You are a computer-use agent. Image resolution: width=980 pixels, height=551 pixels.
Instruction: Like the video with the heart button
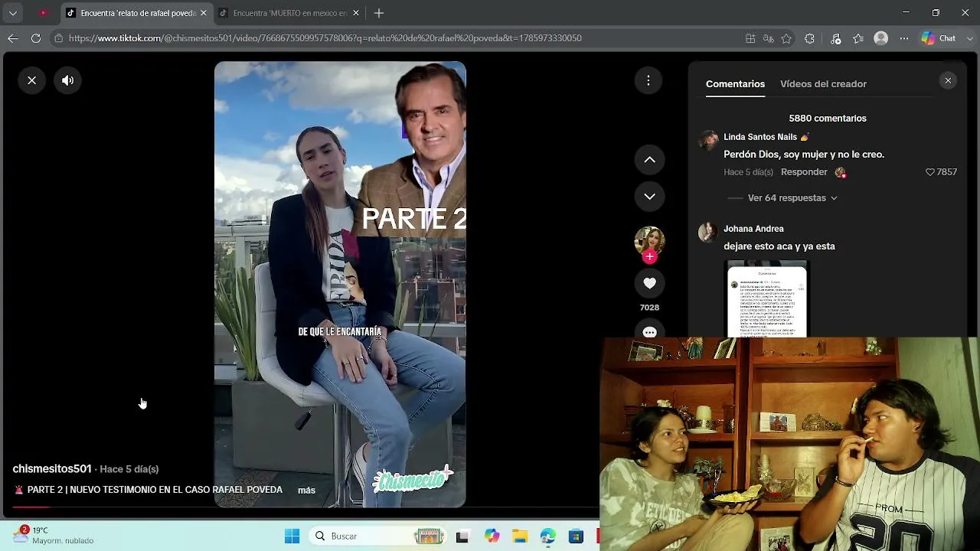pos(649,283)
